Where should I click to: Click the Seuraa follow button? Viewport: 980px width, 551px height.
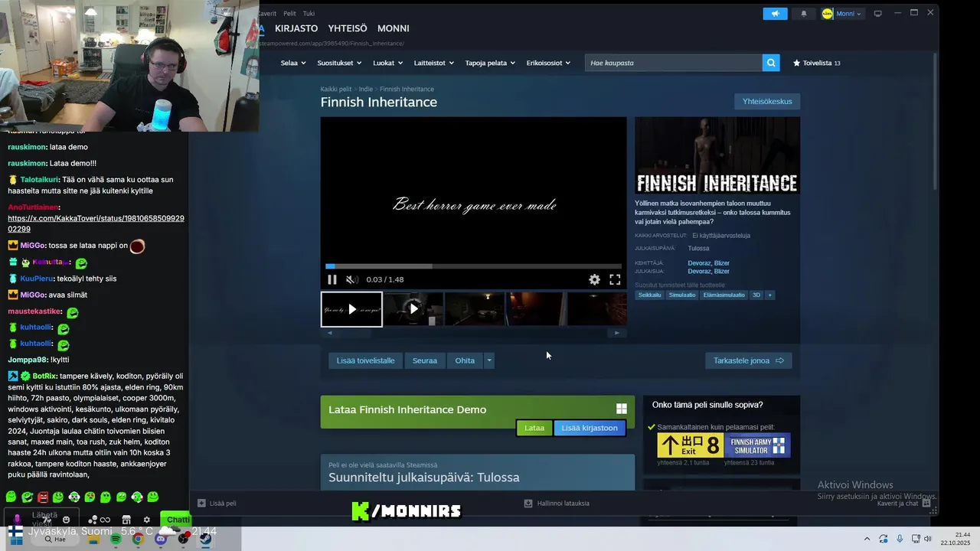coord(425,360)
